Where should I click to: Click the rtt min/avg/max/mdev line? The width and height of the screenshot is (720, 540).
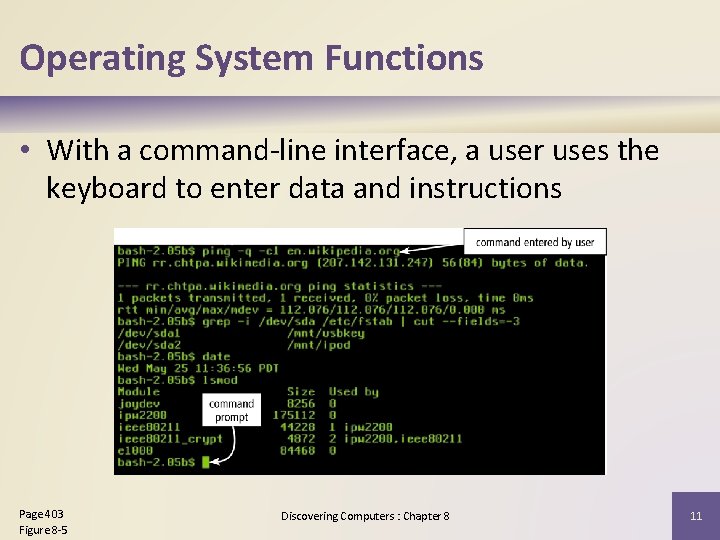[x=311, y=309]
